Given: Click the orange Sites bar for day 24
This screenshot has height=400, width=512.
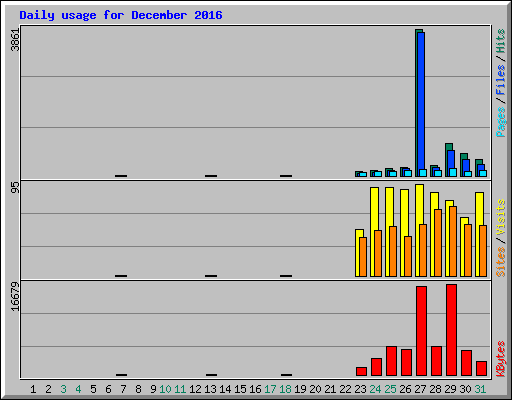Looking at the screenshot, I should (x=378, y=253).
